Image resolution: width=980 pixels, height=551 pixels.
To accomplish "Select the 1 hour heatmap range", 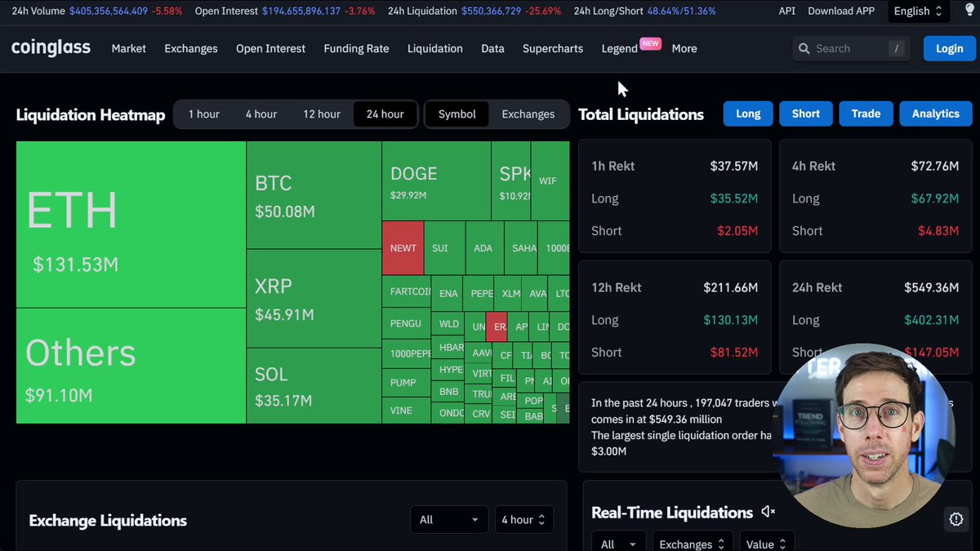I will click(x=203, y=114).
